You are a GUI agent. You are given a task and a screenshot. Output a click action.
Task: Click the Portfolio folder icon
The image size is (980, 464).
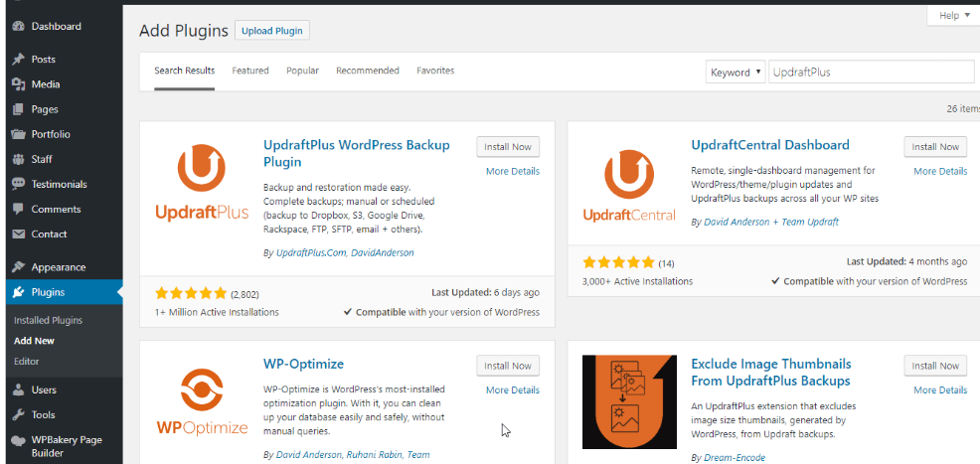point(19,134)
